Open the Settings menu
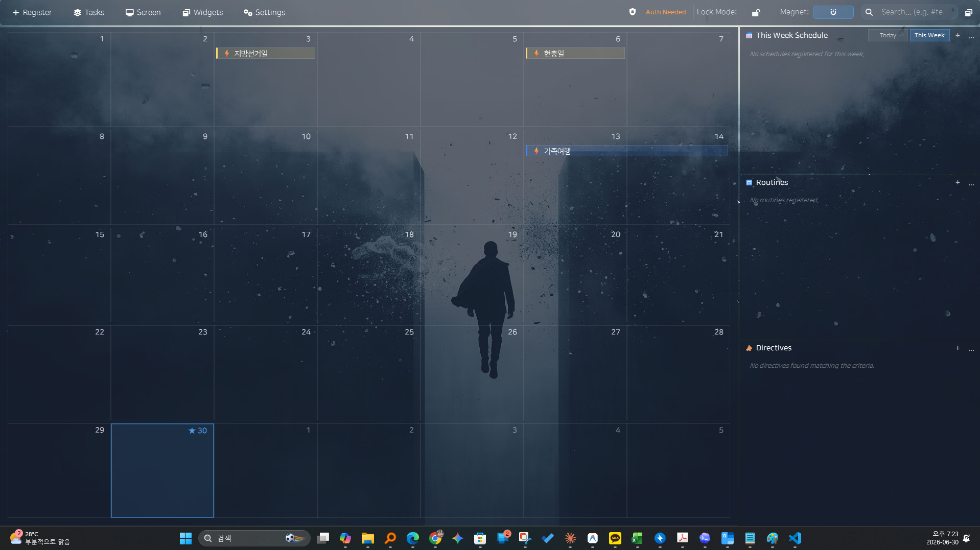 pyautogui.click(x=265, y=12)
